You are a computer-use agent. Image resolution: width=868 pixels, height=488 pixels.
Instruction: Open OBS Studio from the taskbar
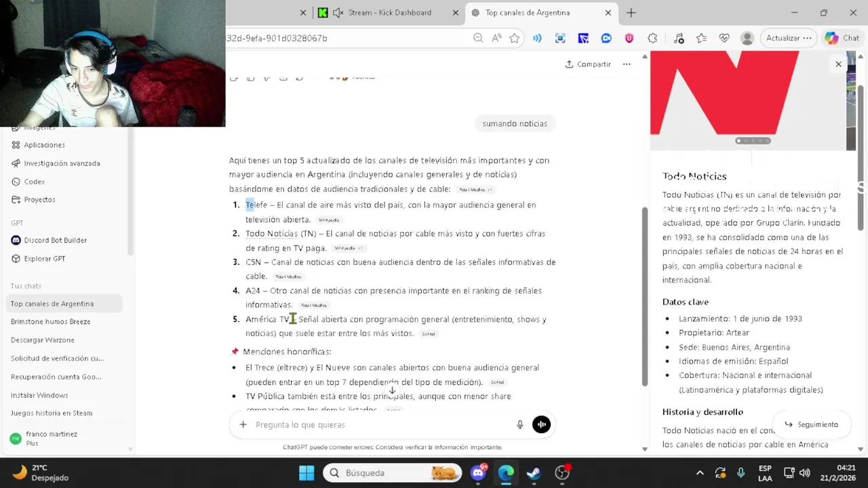point(562,472)
